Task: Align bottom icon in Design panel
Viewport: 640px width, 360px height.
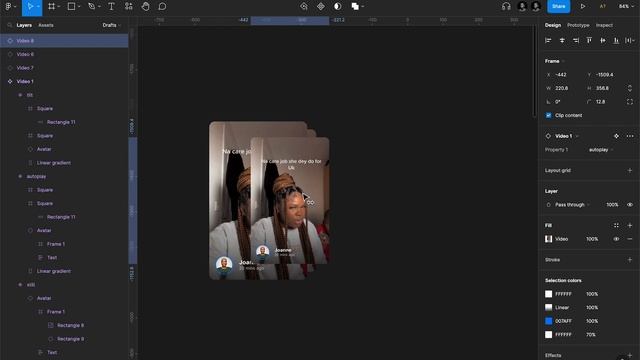Action: point(616,40)
